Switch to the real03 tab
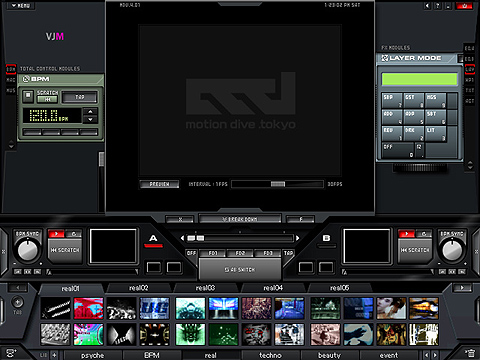The width and height of the screenshot is (480, 360). click(x=205, y=288)
